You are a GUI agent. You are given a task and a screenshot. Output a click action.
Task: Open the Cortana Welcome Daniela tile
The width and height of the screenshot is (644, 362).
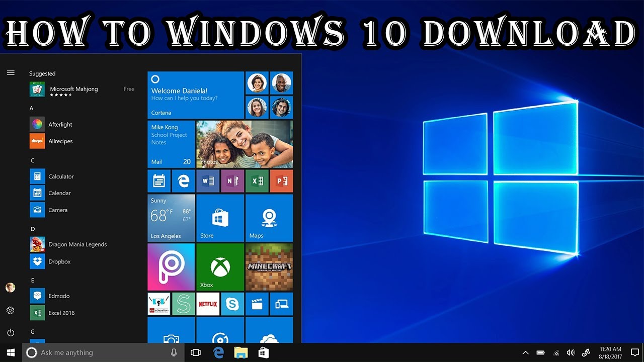point(196,95)
